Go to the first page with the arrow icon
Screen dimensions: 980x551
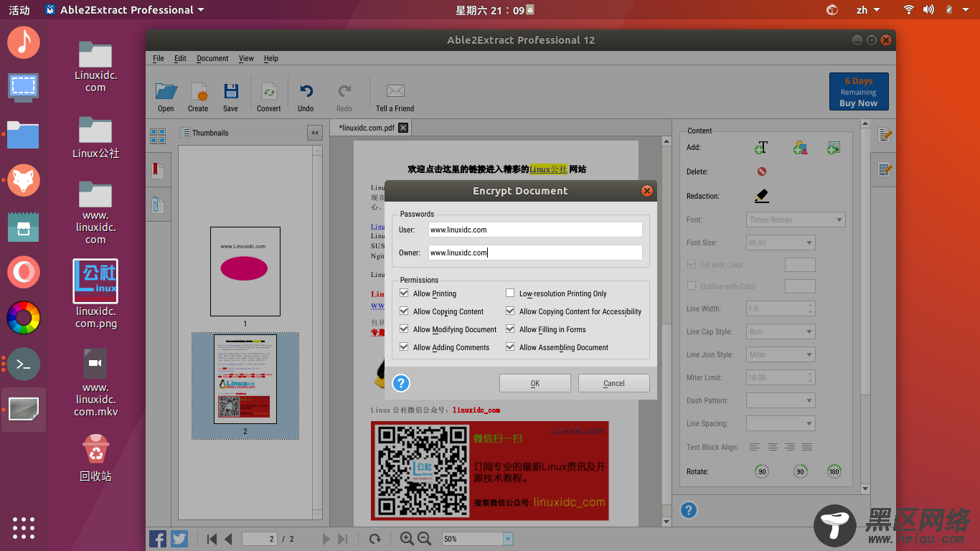point(212,539)
